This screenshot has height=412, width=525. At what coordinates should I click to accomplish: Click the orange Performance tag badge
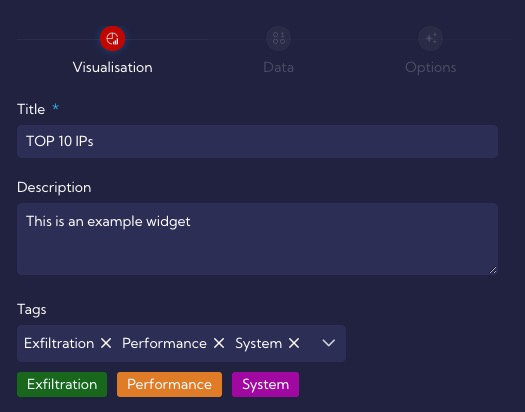pyautogui.click(x=169, y=385)
